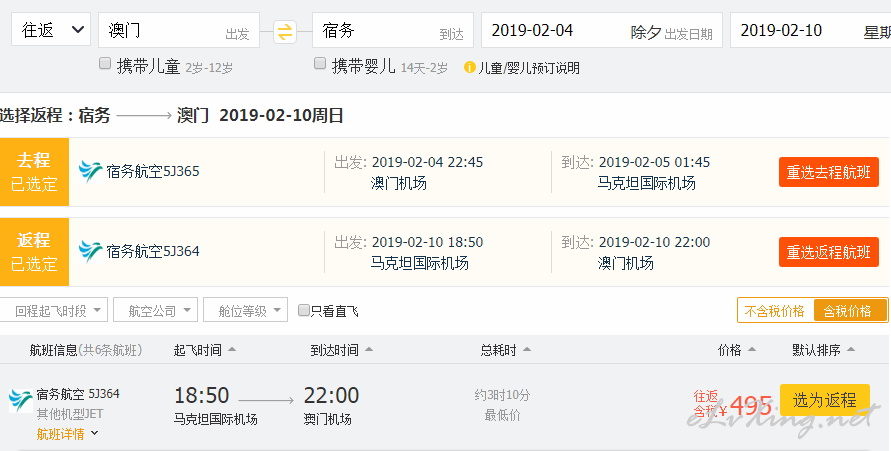Check the 只看直飞 option
Image resolution: width=891 pixels, height=451 pixels.
tap(304, 310)
